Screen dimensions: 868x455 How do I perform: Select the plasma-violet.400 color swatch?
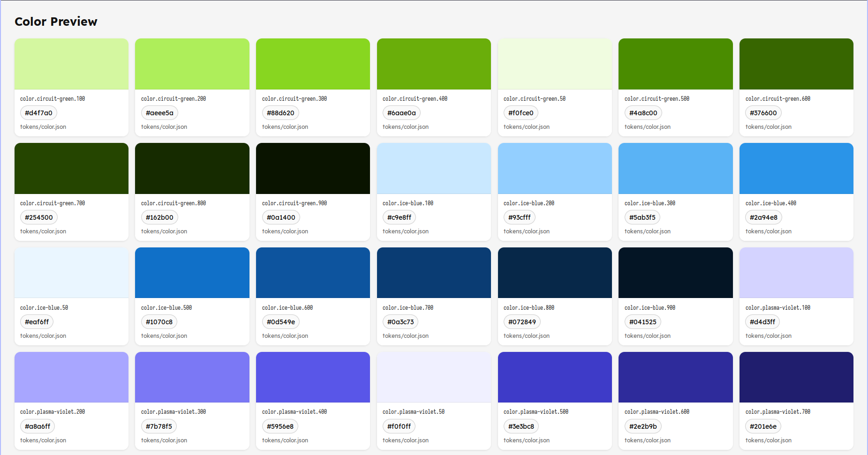pyautogui.click(x=313, y=377)
